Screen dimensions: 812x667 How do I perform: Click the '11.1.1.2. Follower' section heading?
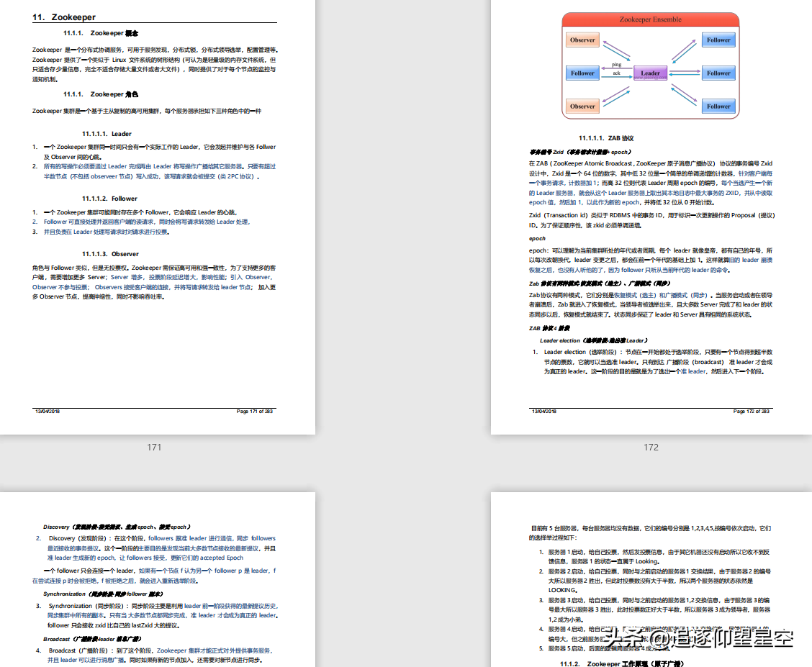110,199
